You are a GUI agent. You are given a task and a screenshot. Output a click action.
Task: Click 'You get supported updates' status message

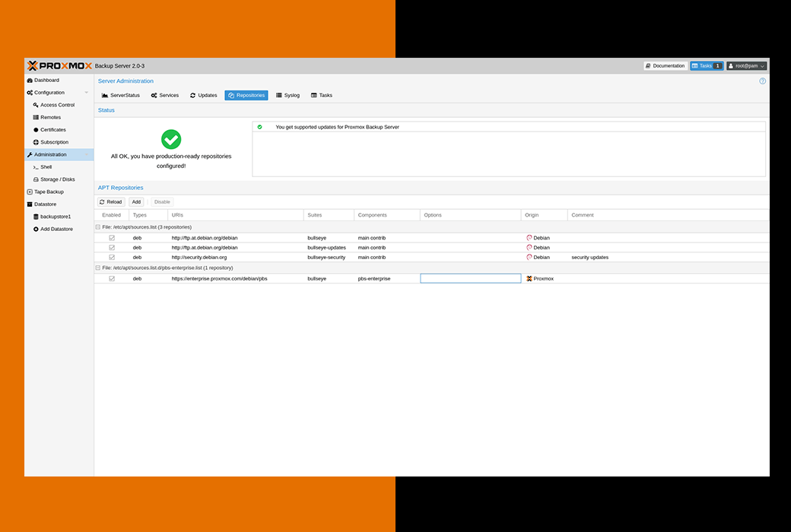338,127
